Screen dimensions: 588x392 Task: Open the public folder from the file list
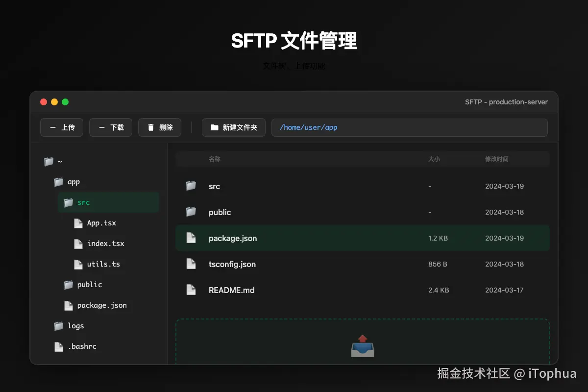[220, 212]
